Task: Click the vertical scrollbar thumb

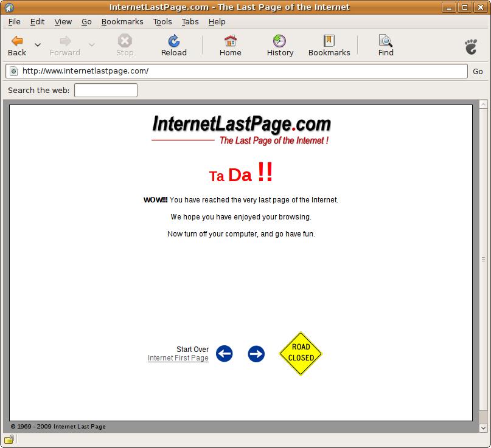Action: 483,259
